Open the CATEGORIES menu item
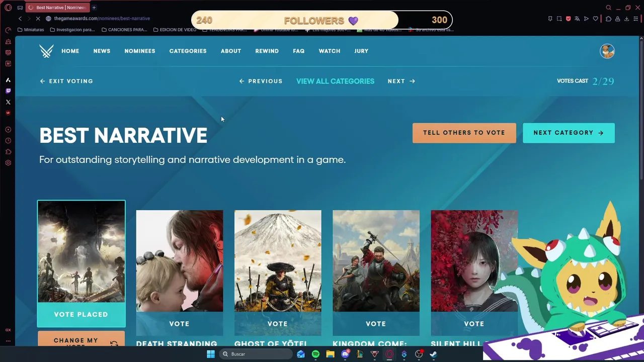 188,51
